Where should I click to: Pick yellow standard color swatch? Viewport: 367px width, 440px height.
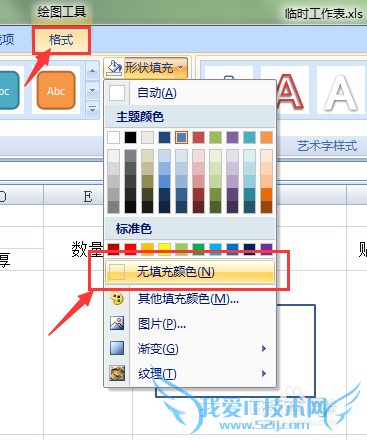coord(164,249)
